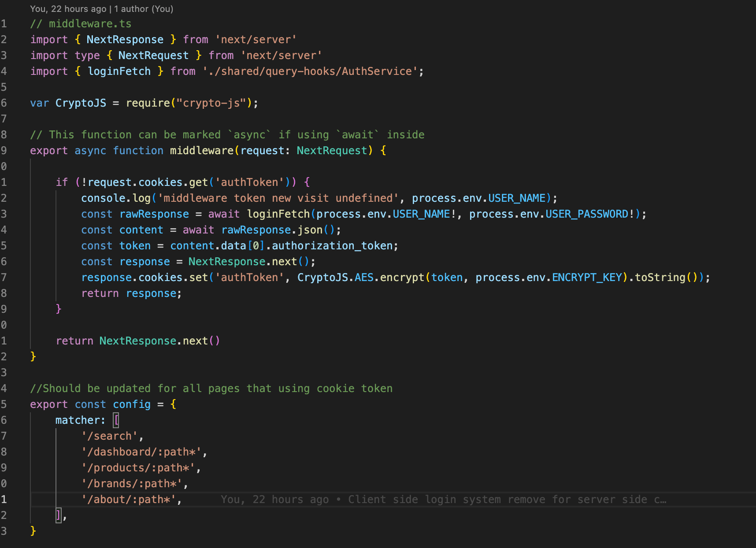Click the '/about/:path*' matcher entry
Screen dimensions: 756x548
[129, 500]
